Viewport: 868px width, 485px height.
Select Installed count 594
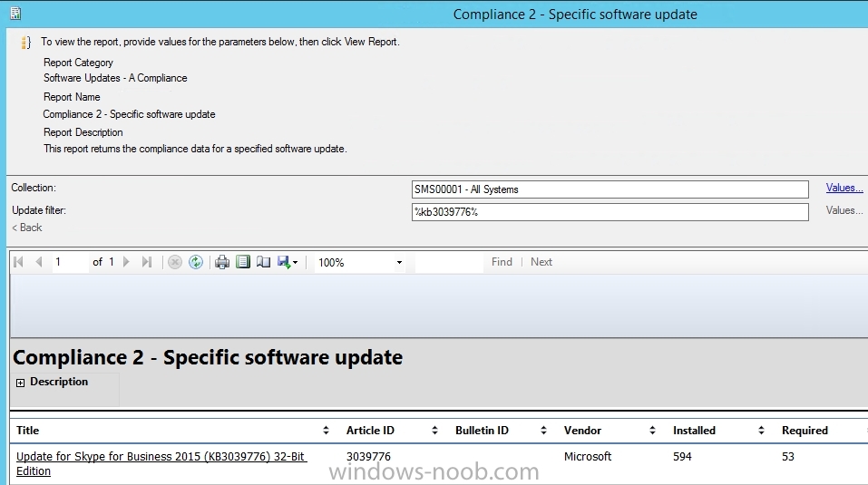pyautogui.click(x=682, y=456)
